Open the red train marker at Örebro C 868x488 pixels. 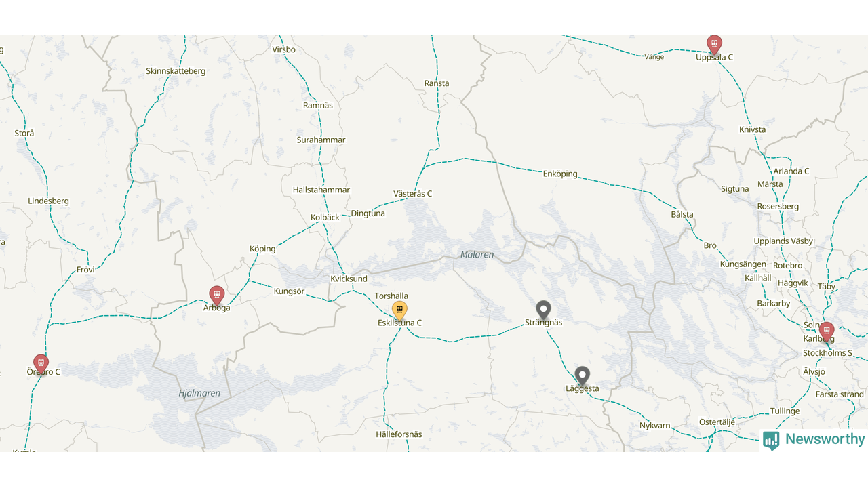(41, 364)
